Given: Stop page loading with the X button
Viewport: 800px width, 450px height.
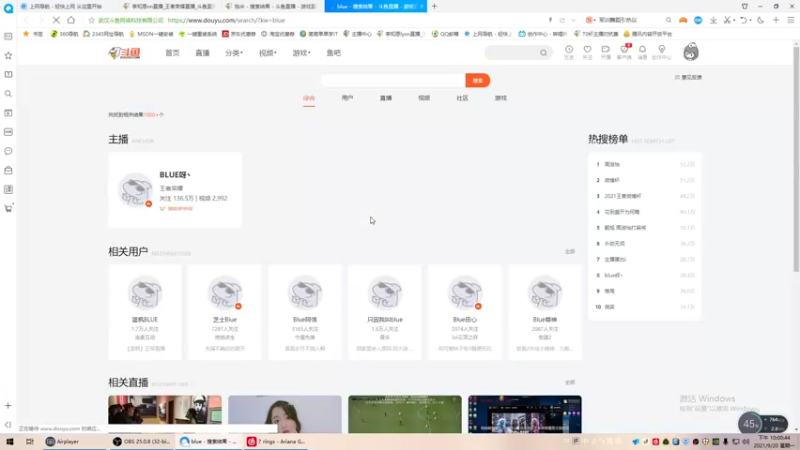Looking at the screenshot, I should point(56,20).
